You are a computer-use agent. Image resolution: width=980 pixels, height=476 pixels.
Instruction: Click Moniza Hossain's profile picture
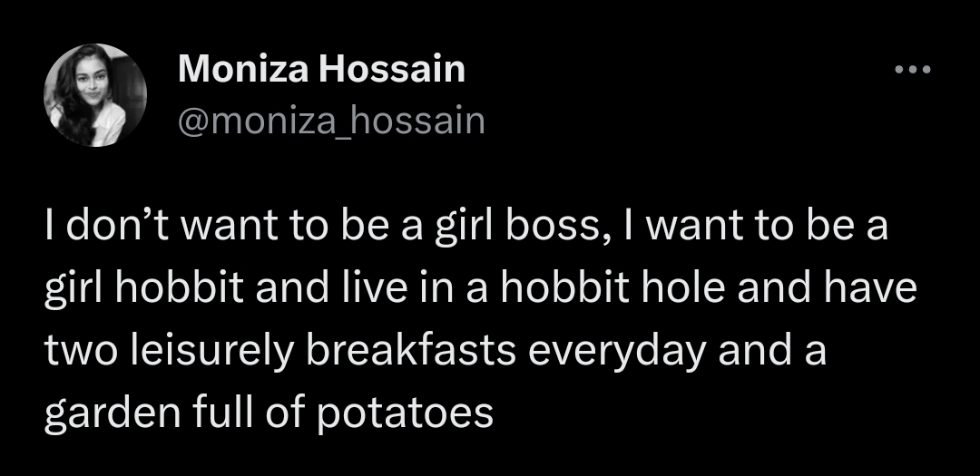[95, 94]
